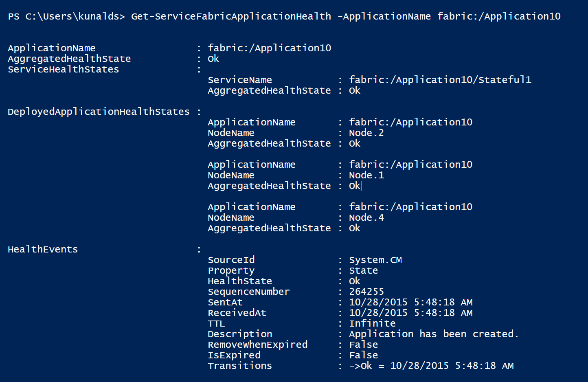Click the IsExpired field label
The height and width of the screenshot is (382, 588).
pyautogui.click(x=234, y=355)
